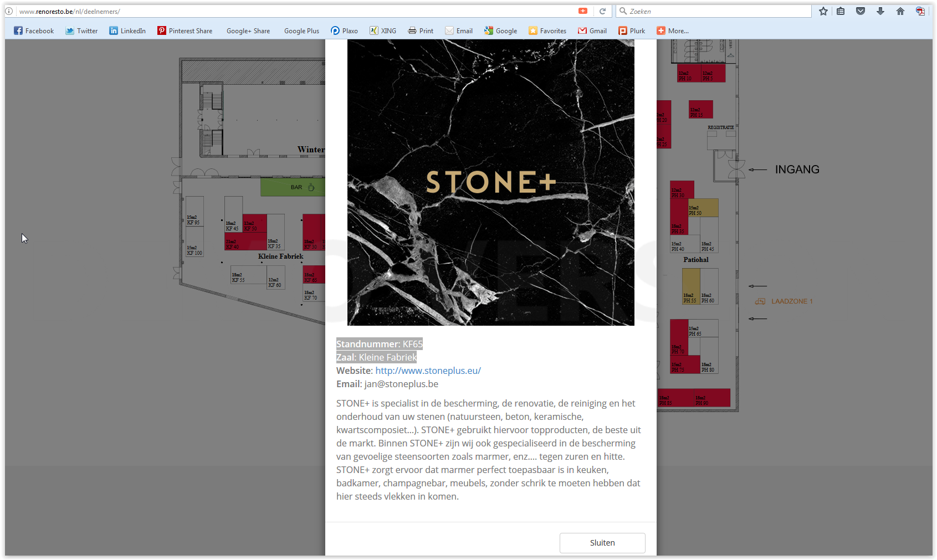Share through Gmail
This screenshot has height=560, width=937.
tap(592, 31)
